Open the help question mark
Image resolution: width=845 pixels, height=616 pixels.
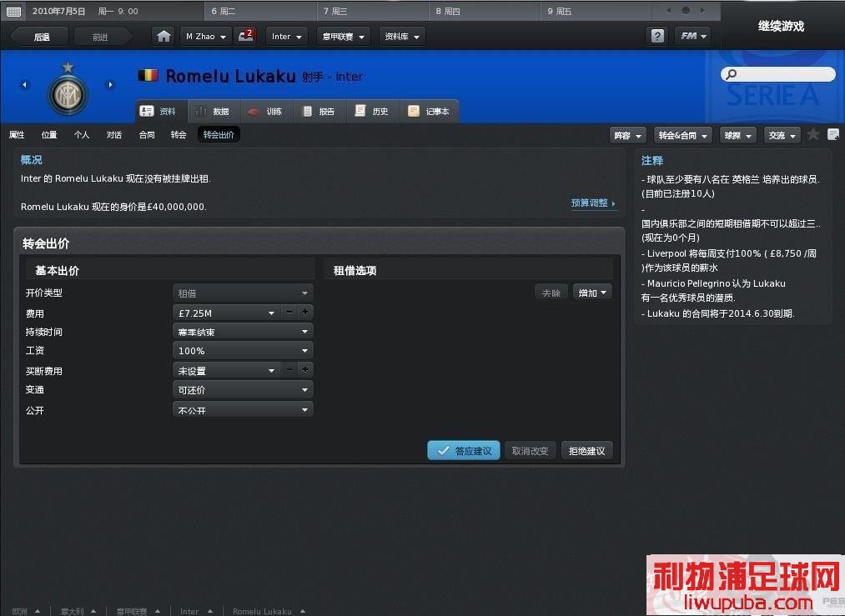[x=657, y=36]
